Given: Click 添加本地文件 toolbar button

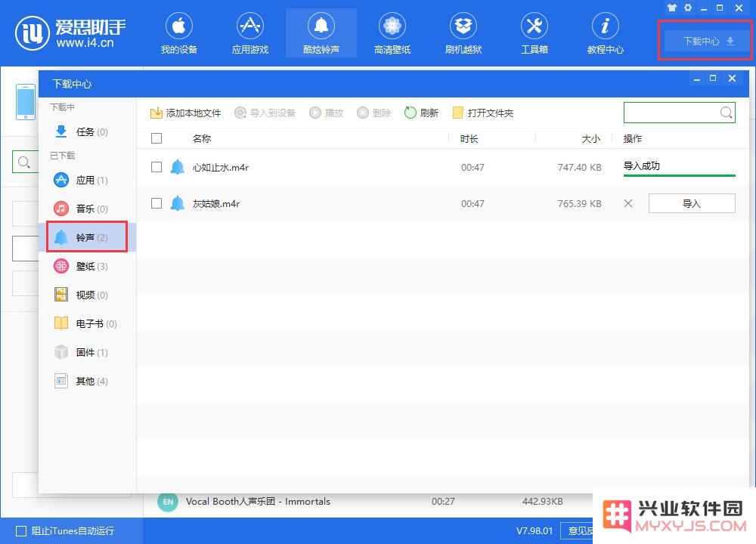Looking at the screenshot, I should pyautogui.click(x=185, y=113).
